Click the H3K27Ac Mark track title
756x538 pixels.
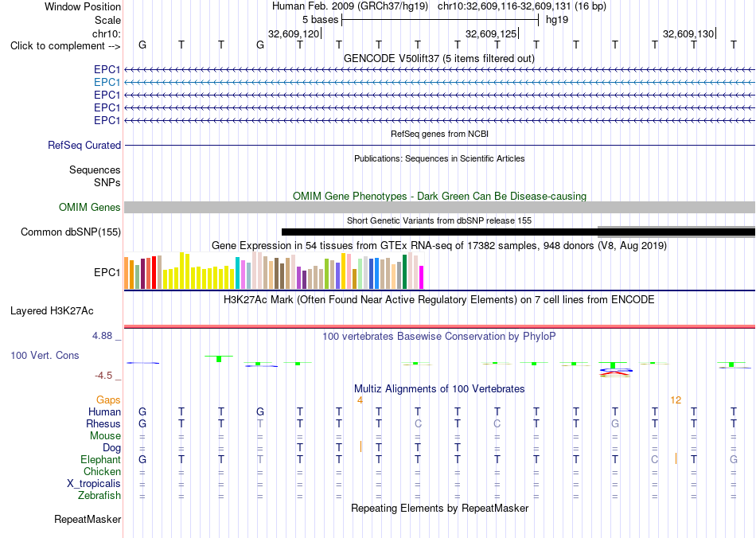pyautogui.click(x=439, y=299)
